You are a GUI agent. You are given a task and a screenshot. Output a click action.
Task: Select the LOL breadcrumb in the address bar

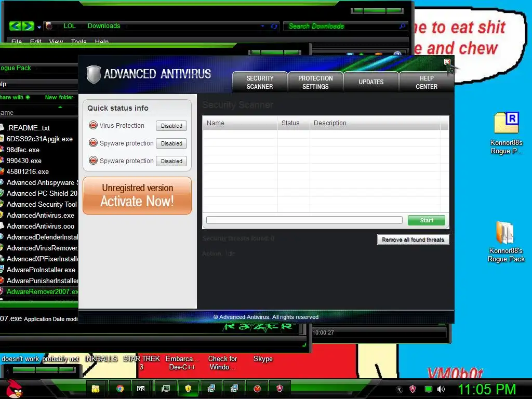tap(70, 26)
